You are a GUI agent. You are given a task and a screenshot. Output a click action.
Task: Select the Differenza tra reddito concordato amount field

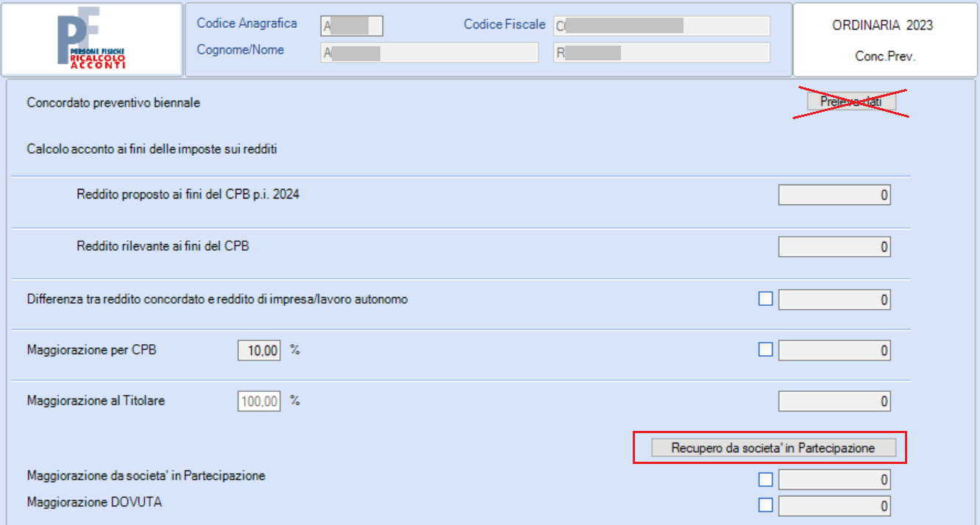pos(834,300)
